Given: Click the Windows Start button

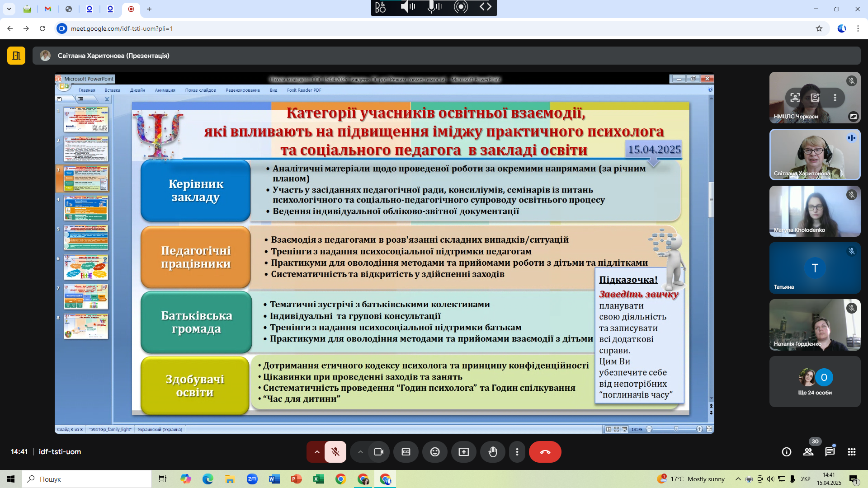Looking at the screenshot, I should (11, 479).
